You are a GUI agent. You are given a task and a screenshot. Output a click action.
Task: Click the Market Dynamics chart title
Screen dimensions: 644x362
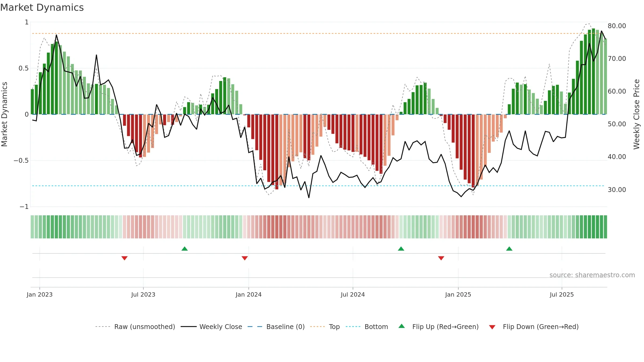(x=42, y=8)
